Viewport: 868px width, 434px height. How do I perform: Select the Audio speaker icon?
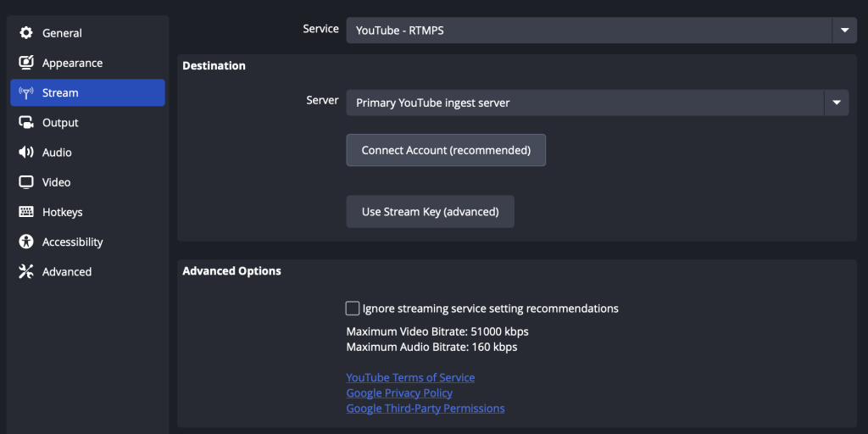pyautogui.click(x=26, y=153)
